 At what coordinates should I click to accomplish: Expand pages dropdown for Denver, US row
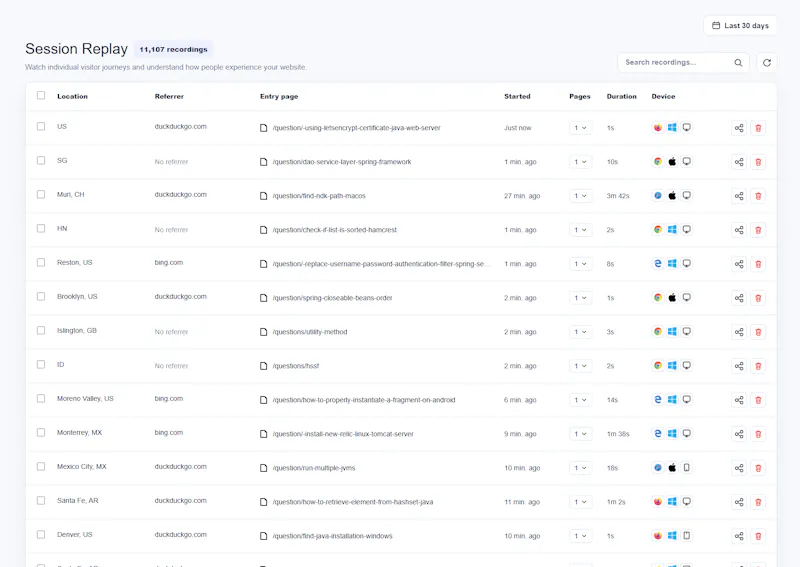581,536
